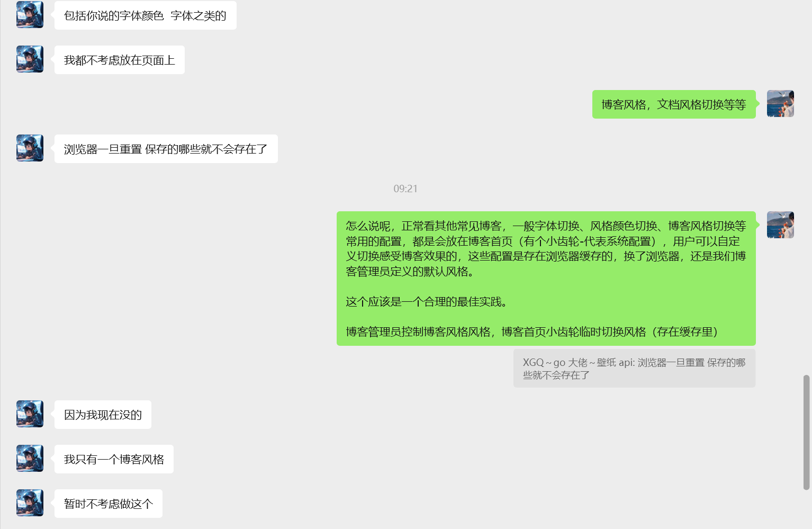Select message "包括你说的字体颜色 字体之类的"

[146, 15]
